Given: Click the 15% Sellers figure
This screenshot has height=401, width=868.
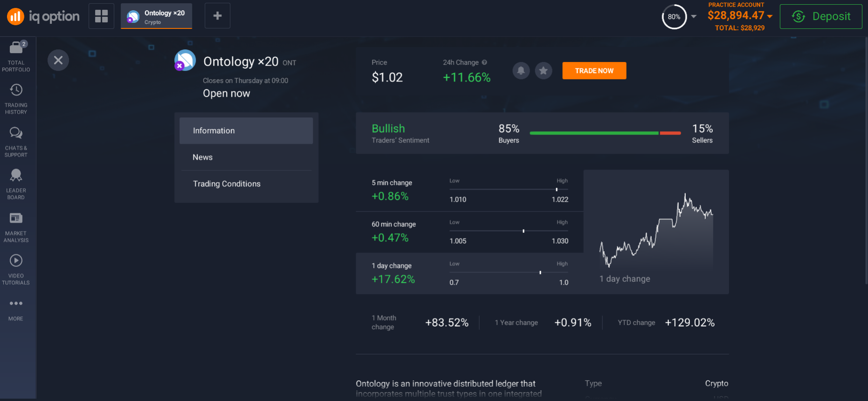Looking at the screenshot, I should (703, 129).
